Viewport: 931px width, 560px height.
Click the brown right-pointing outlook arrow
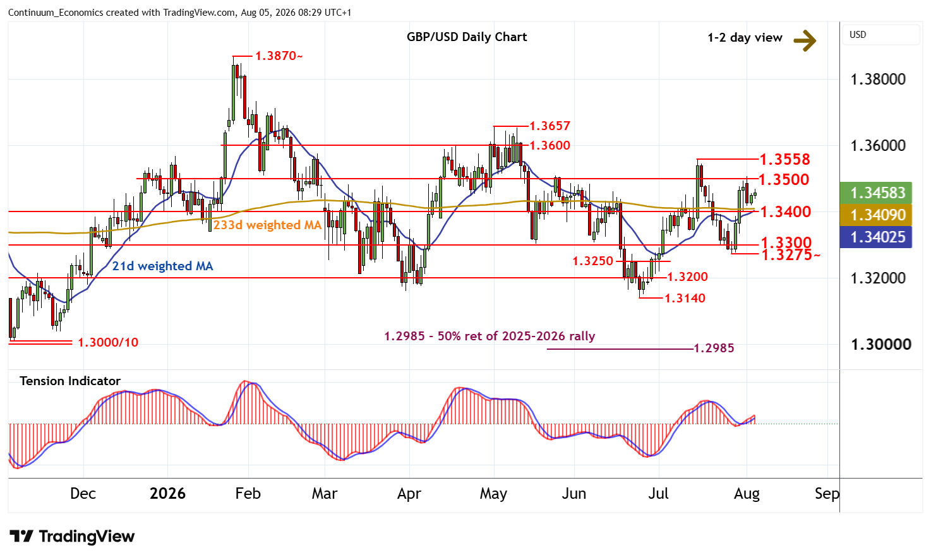(805, 40)
